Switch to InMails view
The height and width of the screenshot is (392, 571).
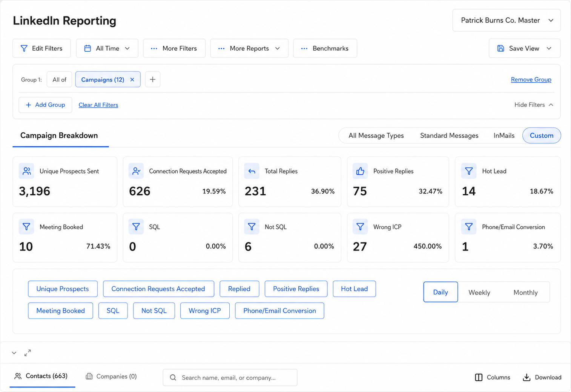(504, 135)
